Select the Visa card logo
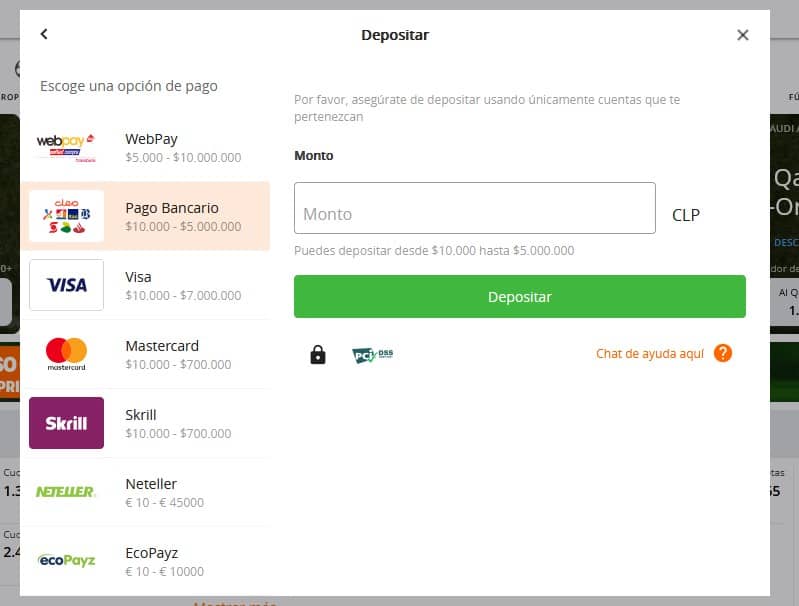This screenshot has width=799, height=606. point(66,285)
